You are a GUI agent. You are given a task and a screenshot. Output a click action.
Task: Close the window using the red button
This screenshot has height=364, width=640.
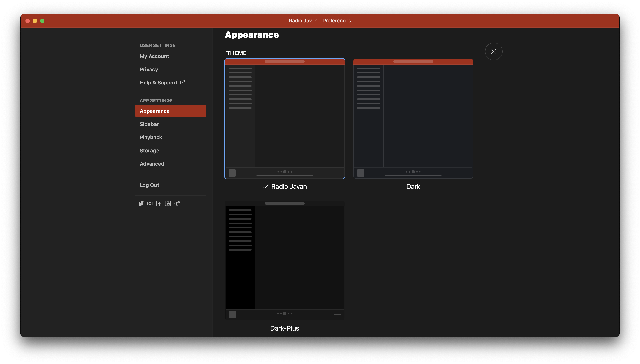coord(28,21)
